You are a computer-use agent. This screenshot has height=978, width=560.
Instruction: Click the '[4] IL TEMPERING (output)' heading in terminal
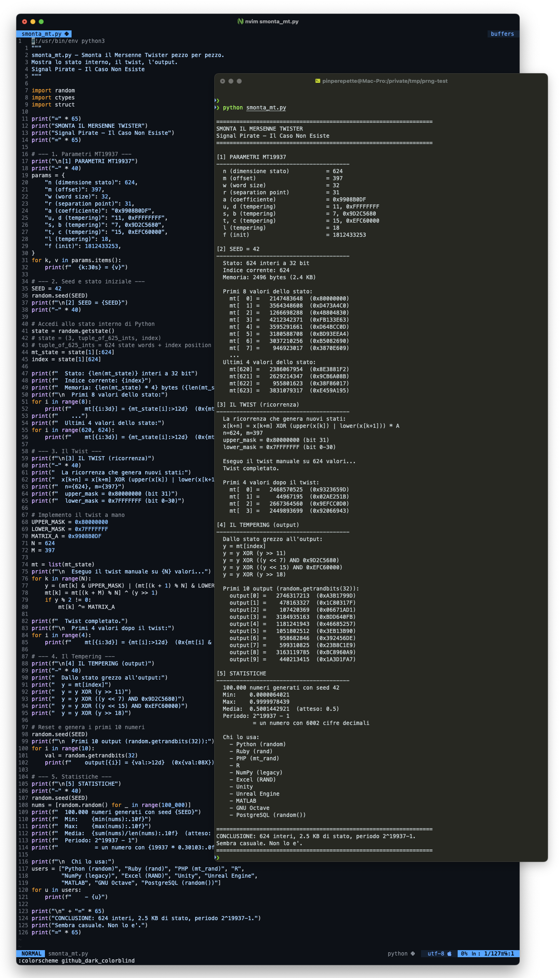pyautogui.click(x=258, y=525)
